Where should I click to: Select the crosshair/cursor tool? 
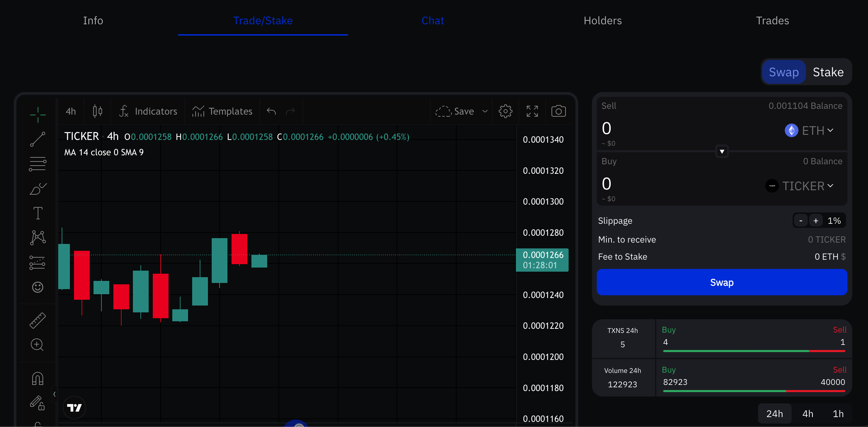pyautogui.click(x=37, y=111)
